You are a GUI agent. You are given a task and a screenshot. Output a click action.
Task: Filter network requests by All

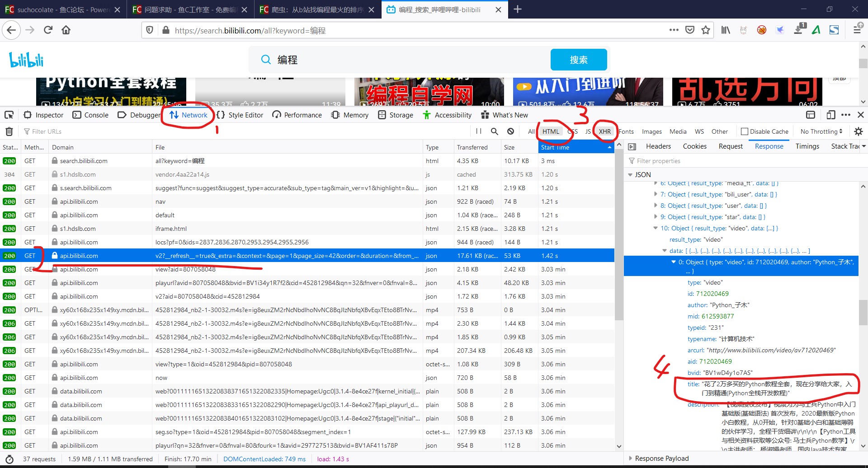click(531, 131)
